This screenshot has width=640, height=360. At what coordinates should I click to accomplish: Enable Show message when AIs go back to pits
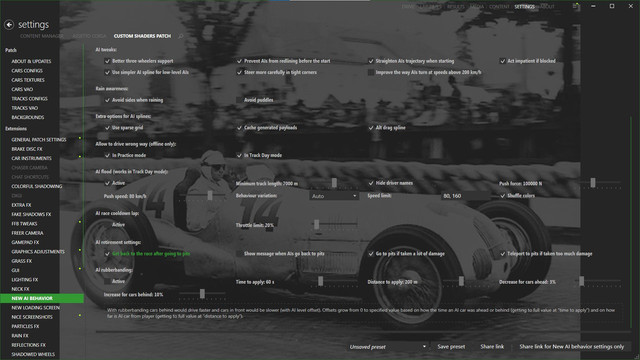point(239,253)
